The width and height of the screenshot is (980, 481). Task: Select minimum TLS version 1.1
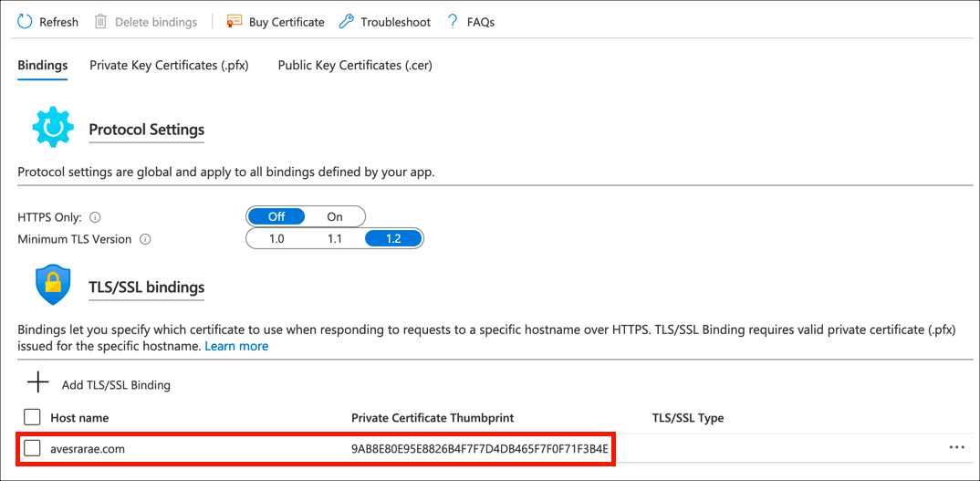(335, 238)
